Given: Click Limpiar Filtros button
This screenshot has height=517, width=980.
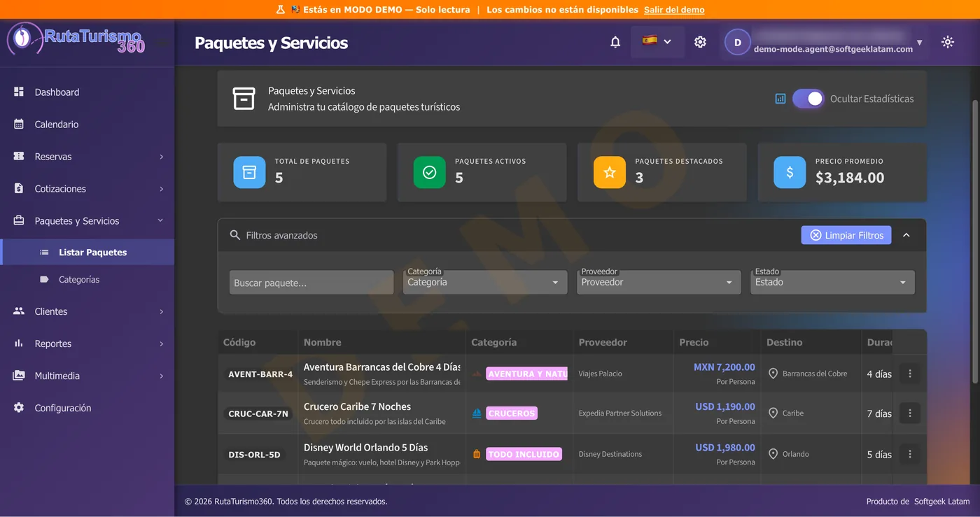Looking at the screenshot, I should point(846,235).
